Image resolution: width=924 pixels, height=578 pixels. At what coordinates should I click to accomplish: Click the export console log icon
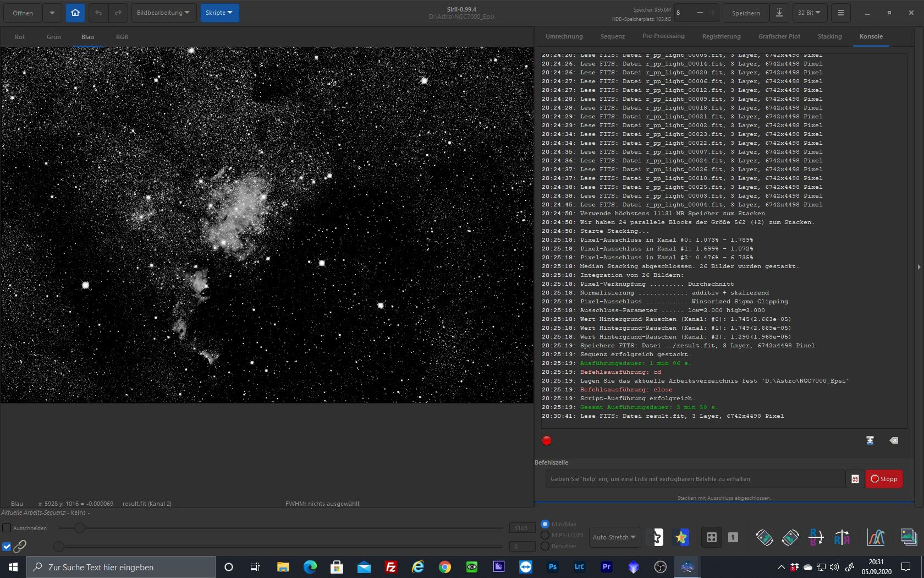870,440
